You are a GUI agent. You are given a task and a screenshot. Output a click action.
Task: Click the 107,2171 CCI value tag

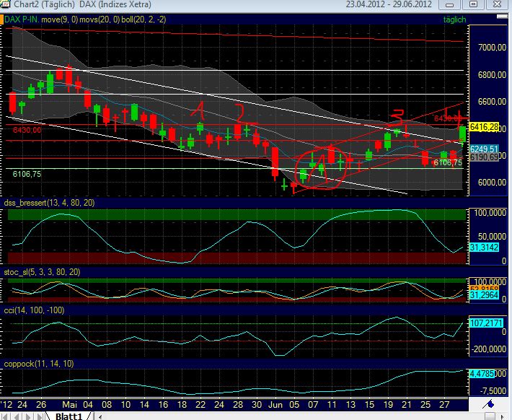click(486, 323)
